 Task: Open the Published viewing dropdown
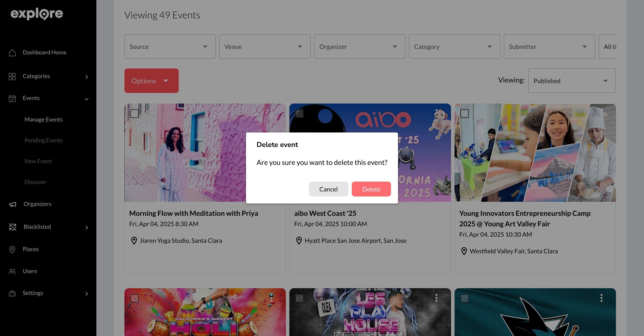click(572, 81)
